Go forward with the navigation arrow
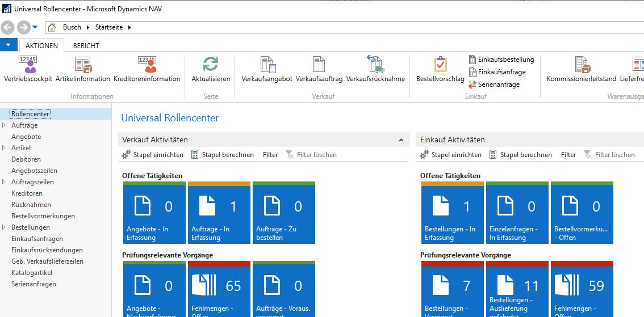The height and width of the screenshot is (317, 644). point(23,27)
